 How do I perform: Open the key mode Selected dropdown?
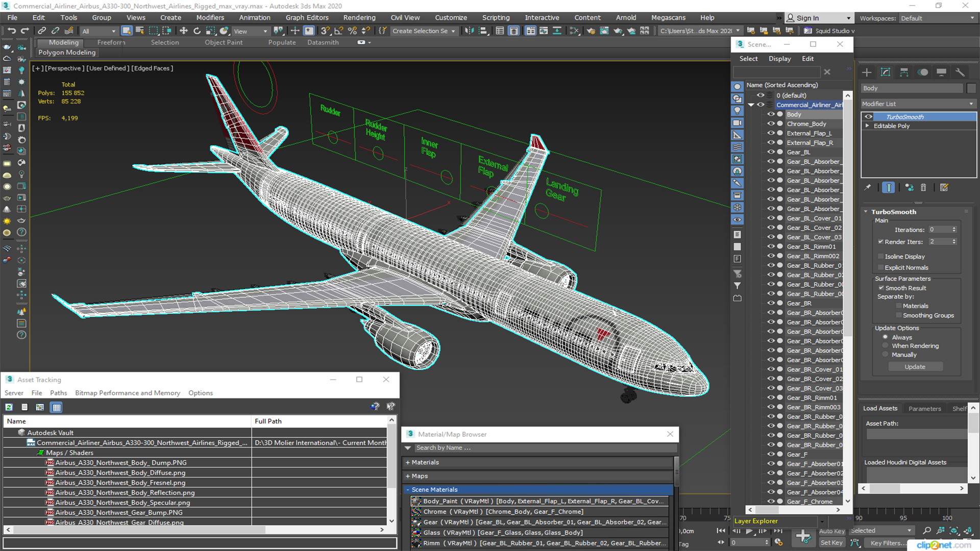881,531
